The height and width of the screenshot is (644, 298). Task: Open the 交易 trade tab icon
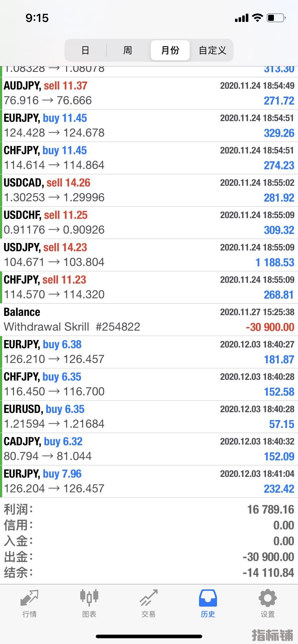(x=149, y=598)
